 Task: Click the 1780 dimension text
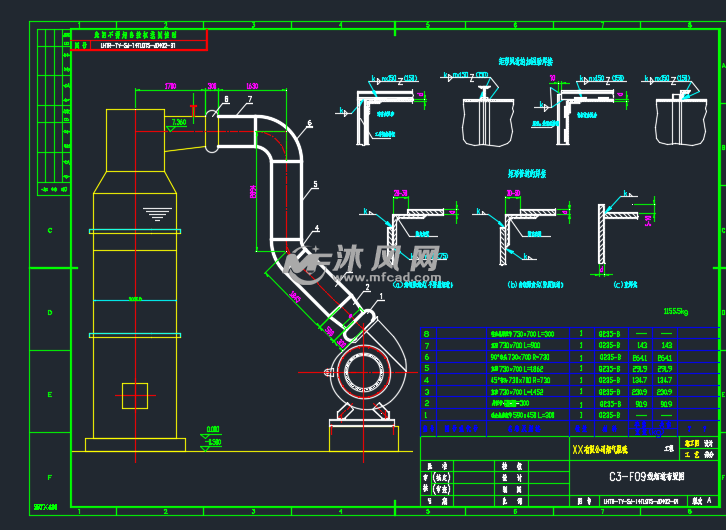tap(169, 86)
